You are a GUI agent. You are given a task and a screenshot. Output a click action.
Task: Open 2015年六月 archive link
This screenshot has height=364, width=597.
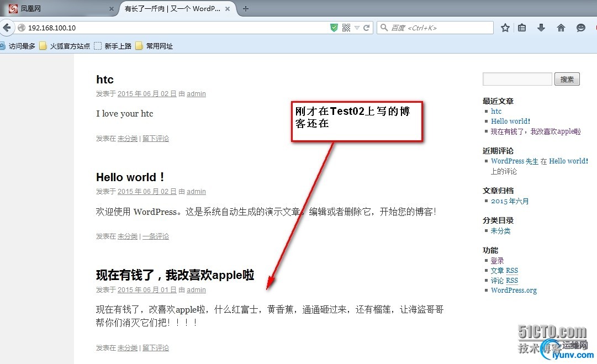[509, 201]
